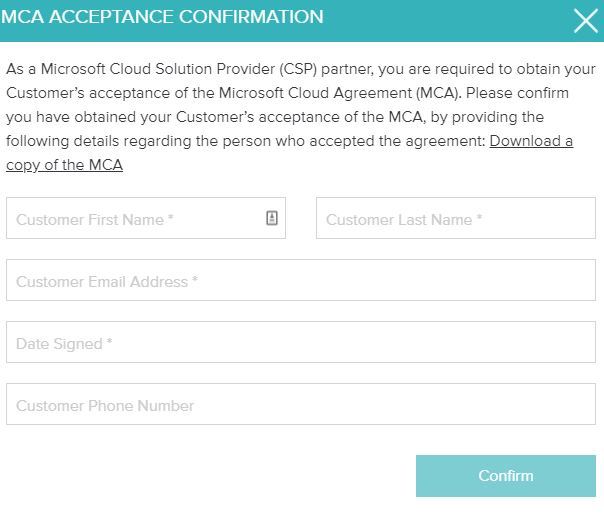Click into the Customer Last Name field
The width and height of the screenshot is (604, 517).
(455, 219)
